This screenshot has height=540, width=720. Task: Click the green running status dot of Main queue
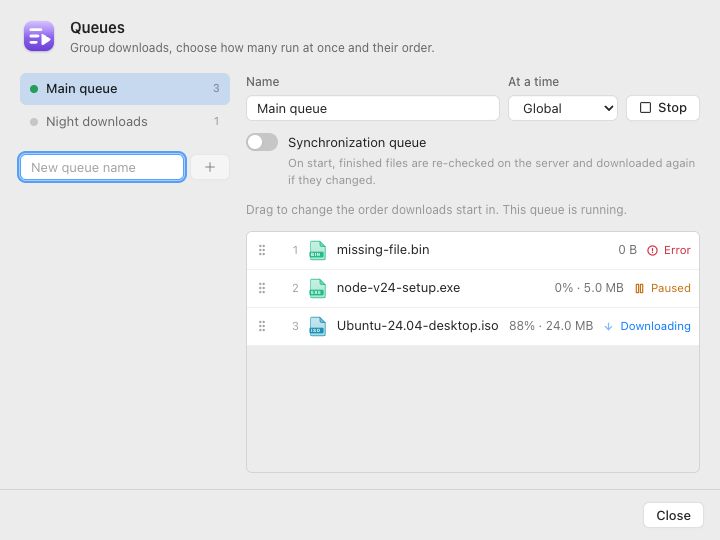coord(34,89)
